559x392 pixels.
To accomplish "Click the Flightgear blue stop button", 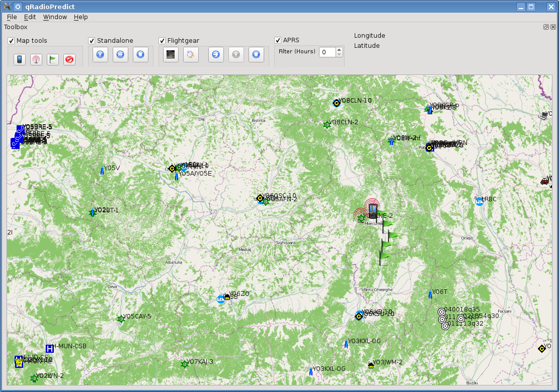I will pos(256,54).
